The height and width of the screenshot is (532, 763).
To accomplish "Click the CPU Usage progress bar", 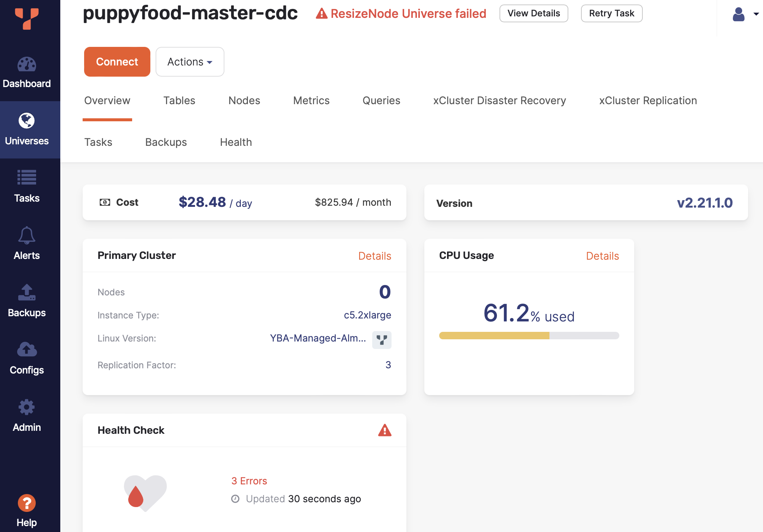I will pos(529,336).
